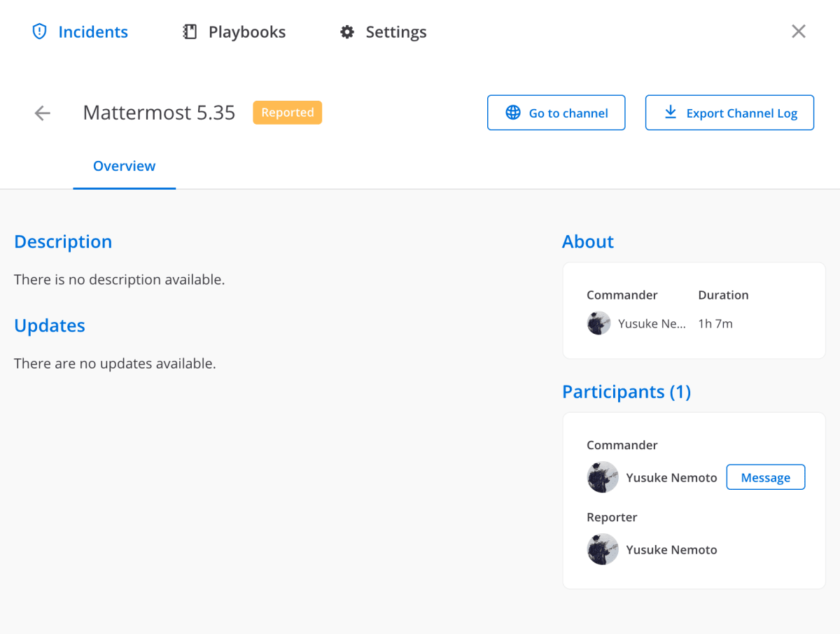
Task: Click the Commander label in the Participants card
Action: (x=622, y=445)
